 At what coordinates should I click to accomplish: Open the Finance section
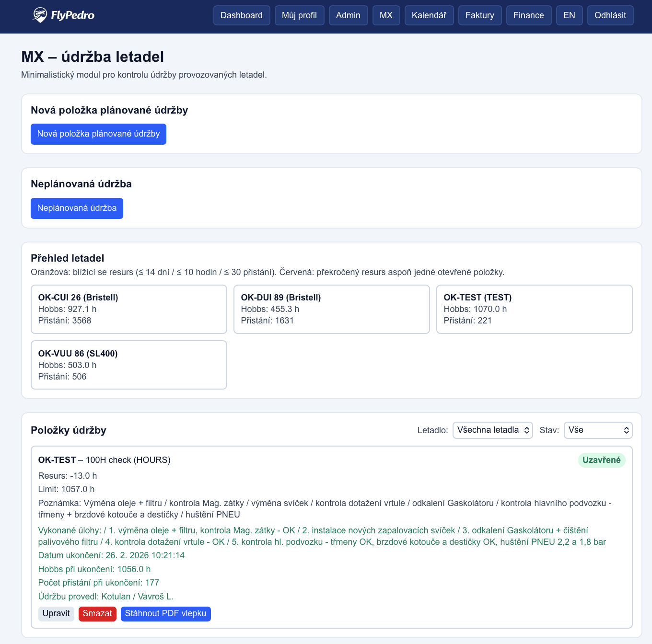[528, 15]
